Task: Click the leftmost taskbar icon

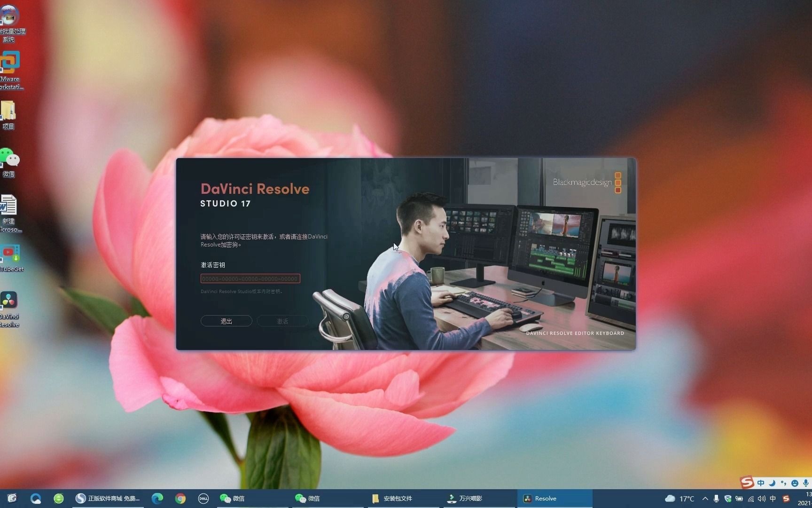Action: [12, 498]
